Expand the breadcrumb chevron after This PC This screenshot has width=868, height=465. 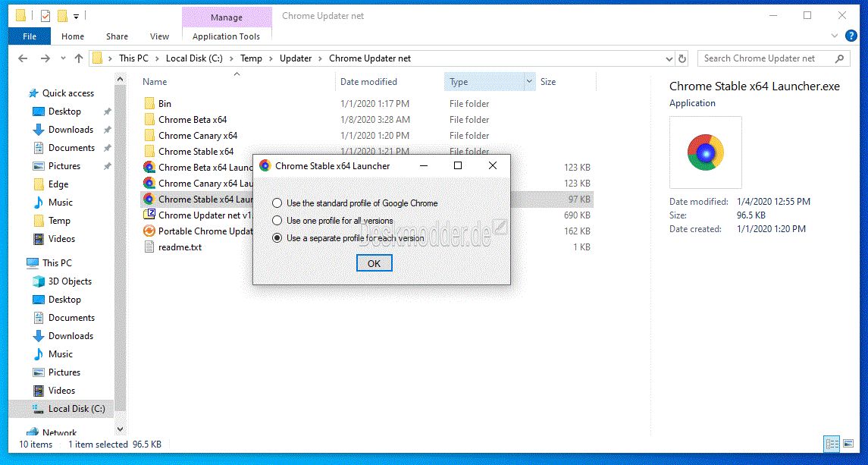pos(157,58)
